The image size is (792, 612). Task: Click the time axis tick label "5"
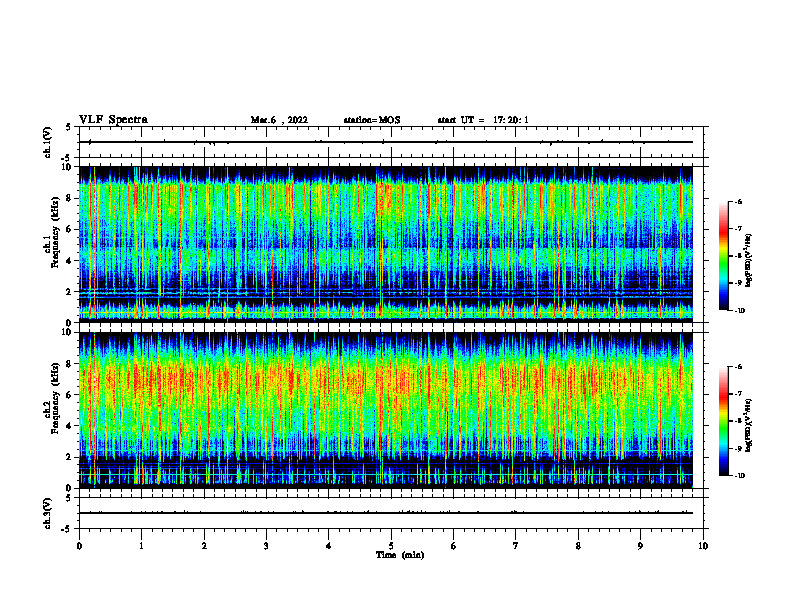pyautogui.click(x=391, y=546)
